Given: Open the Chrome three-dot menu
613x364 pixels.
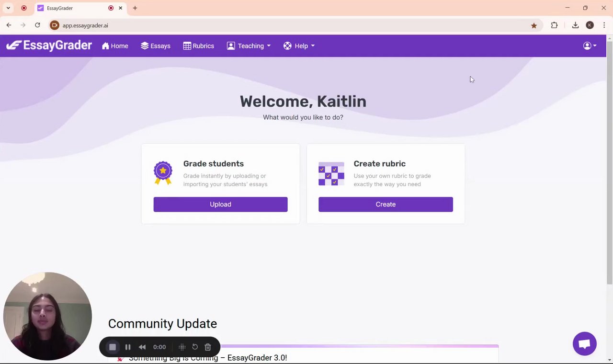Looking at the screenshot, I should pyautogui.click(x=604, y=25).
